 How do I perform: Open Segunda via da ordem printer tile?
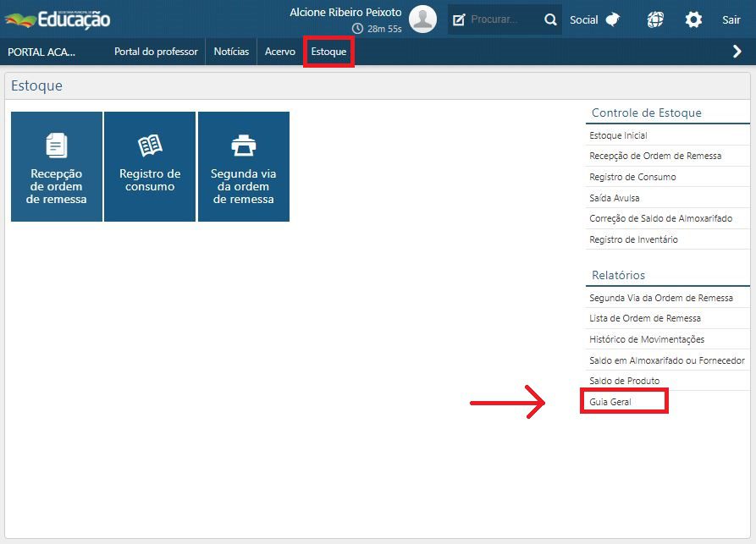pyautogui.click(x=244, y=167)
